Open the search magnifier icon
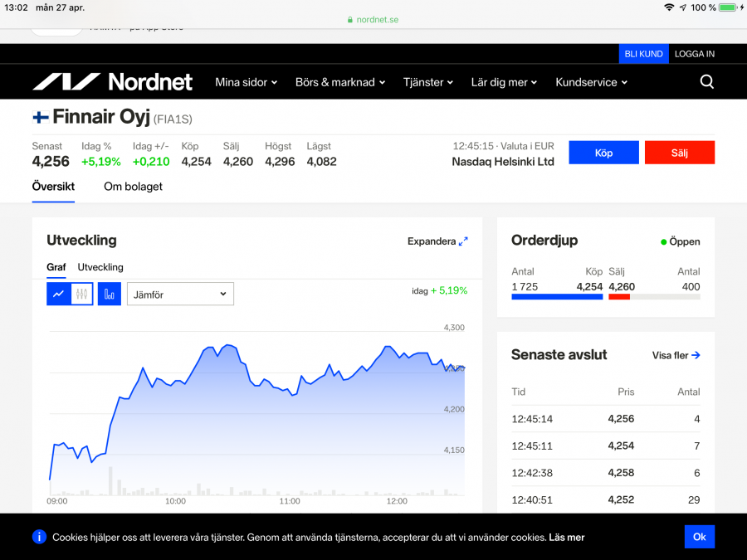 click(x=706, y=81)
